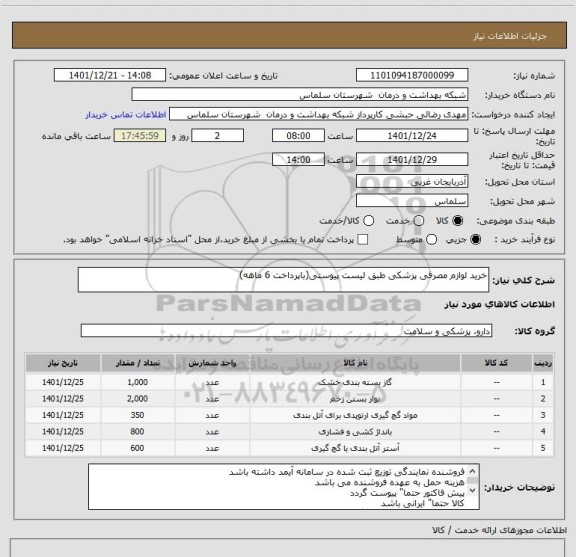
Task: Click scroll down arrow in buyer notes
Action: tap(472, 490)
